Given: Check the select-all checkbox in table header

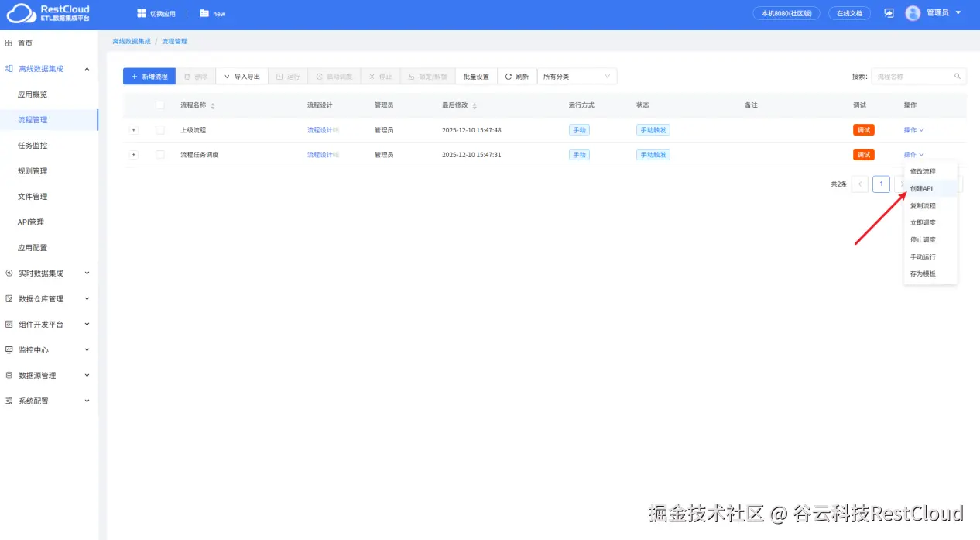Looking at the screenshot, I should coord(159,105).
